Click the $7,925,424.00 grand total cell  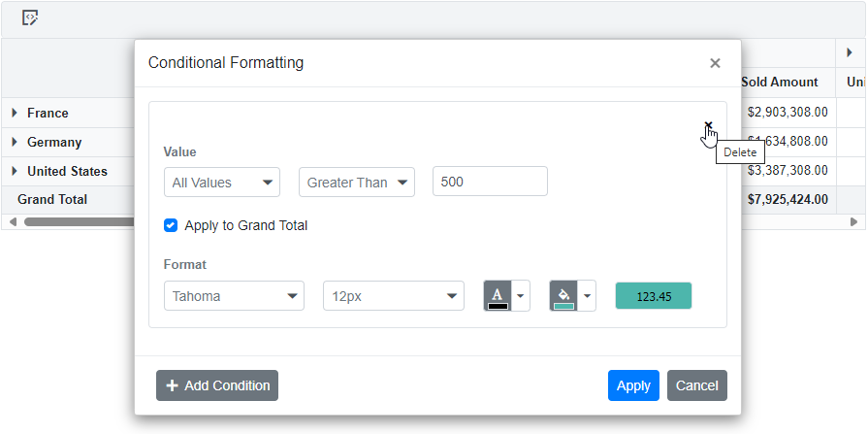[788, 199]
